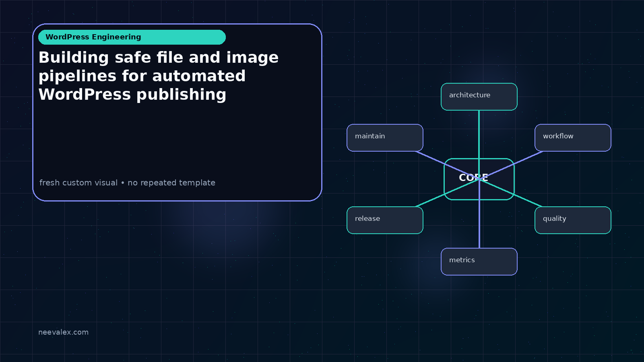This screenshot has width=644, height=362.
Task: Click the CORE center node
Action: (479, 179)
